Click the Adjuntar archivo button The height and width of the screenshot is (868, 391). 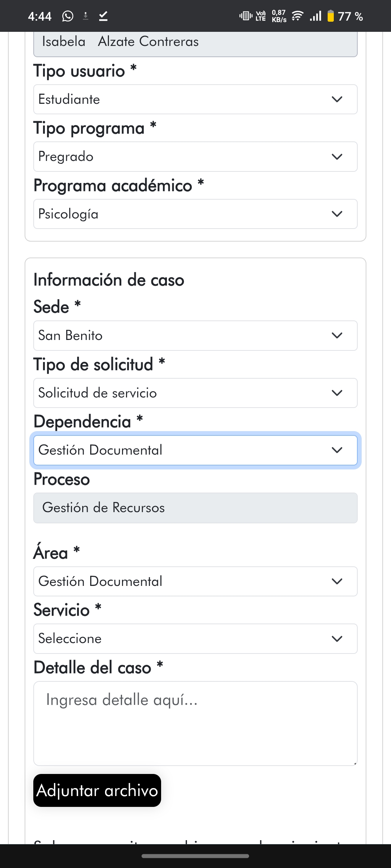click(97, 790)
